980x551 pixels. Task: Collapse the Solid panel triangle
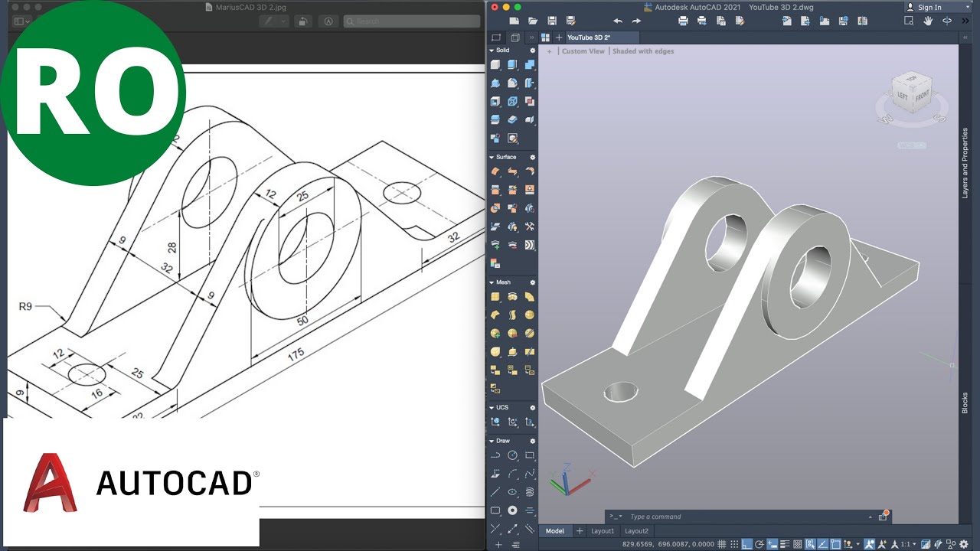(x=492, y=51)
